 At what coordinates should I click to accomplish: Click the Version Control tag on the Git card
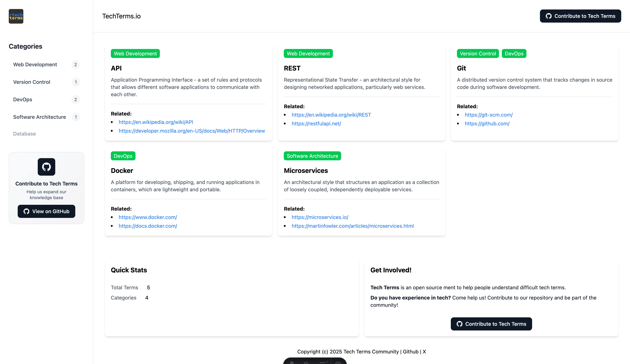pyautogui.click(x=477, y=53)
